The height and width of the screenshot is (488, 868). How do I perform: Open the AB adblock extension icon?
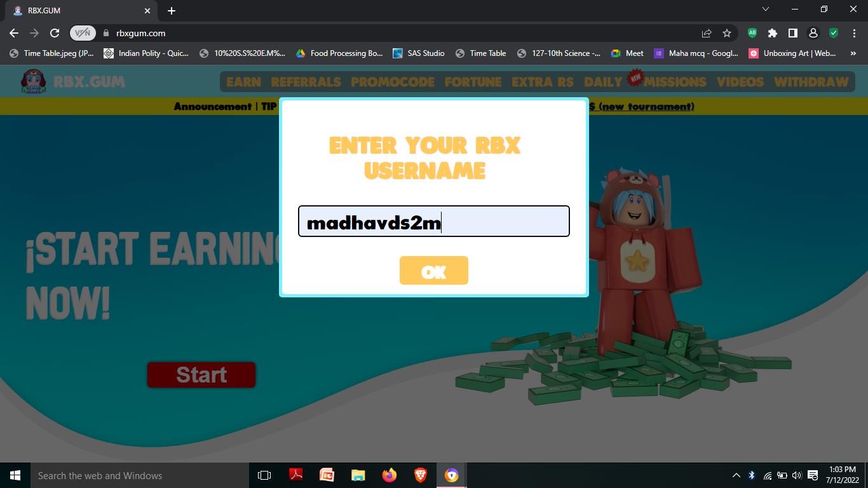[x=752, y=33]
